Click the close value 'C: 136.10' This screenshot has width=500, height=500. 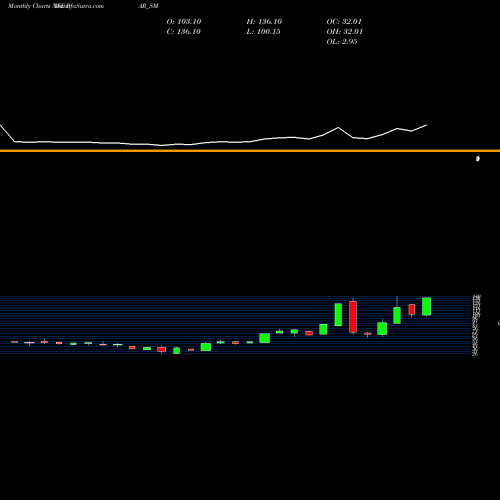[184, 32]
